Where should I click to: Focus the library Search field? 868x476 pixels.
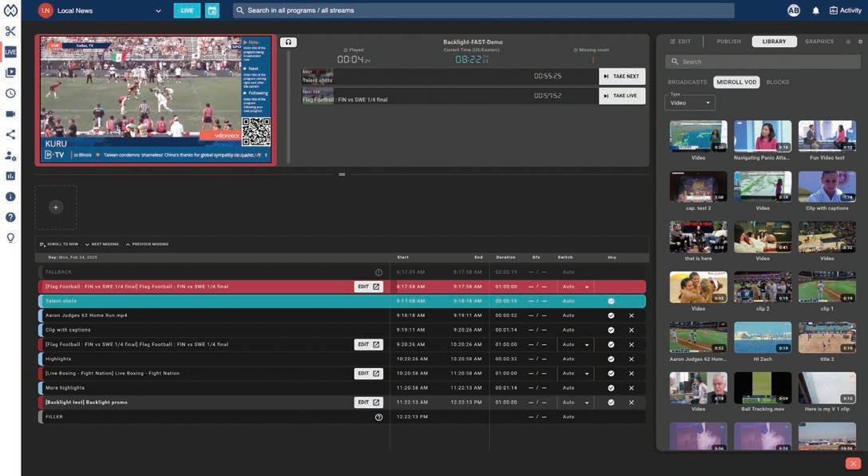[x=763, y=61]
